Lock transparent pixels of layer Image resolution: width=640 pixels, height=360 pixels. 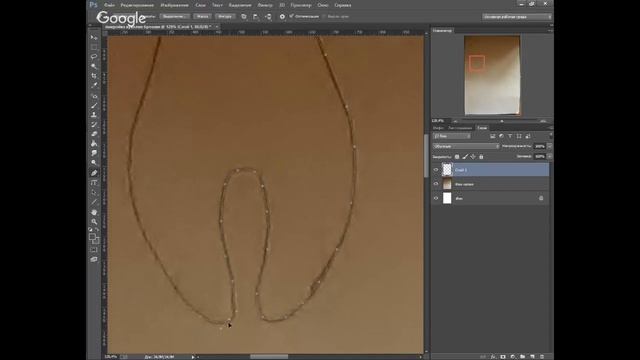point(457,157)
